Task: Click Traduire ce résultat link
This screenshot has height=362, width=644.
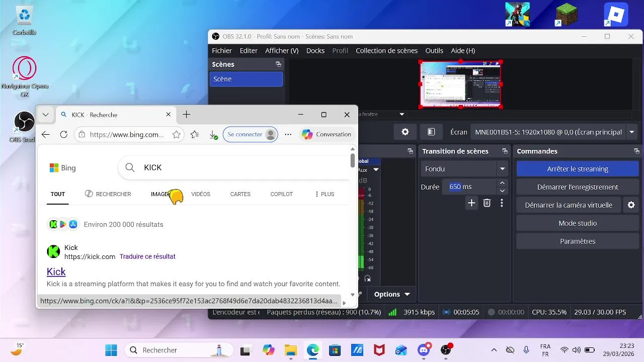Action: point(147,256)
